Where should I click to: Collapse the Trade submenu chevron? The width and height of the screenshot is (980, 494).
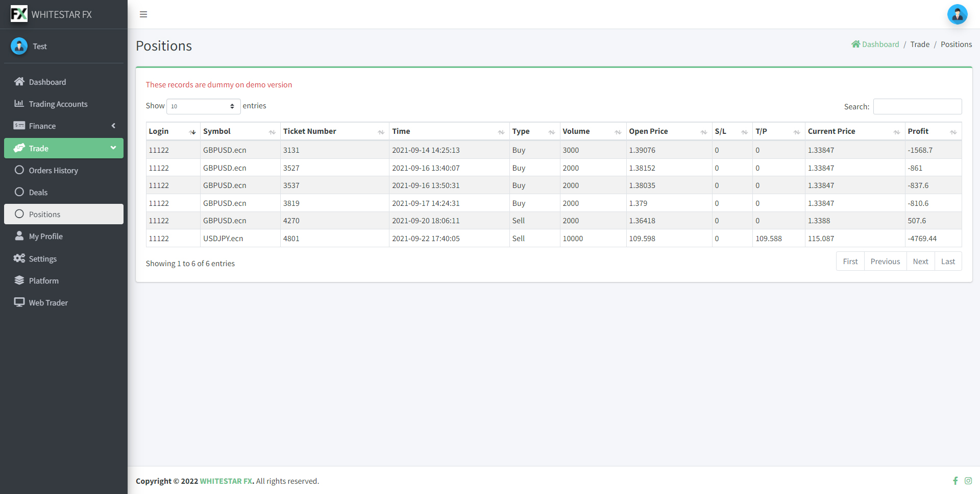pyautogui.click(x=113, y=148)
